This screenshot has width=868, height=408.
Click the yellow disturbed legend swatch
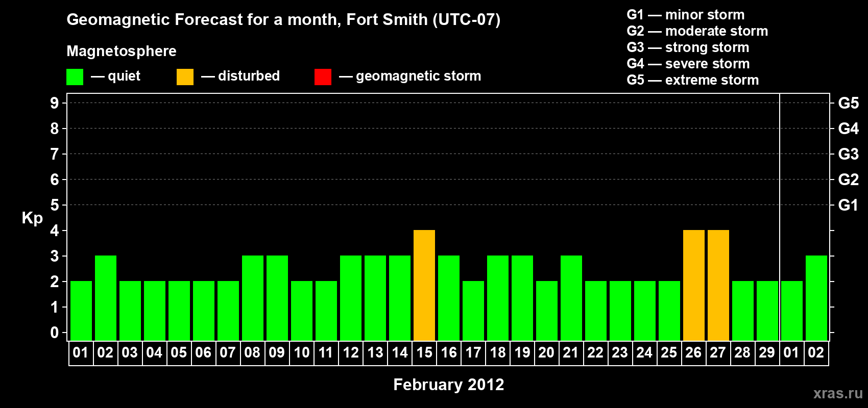(185, 77)
